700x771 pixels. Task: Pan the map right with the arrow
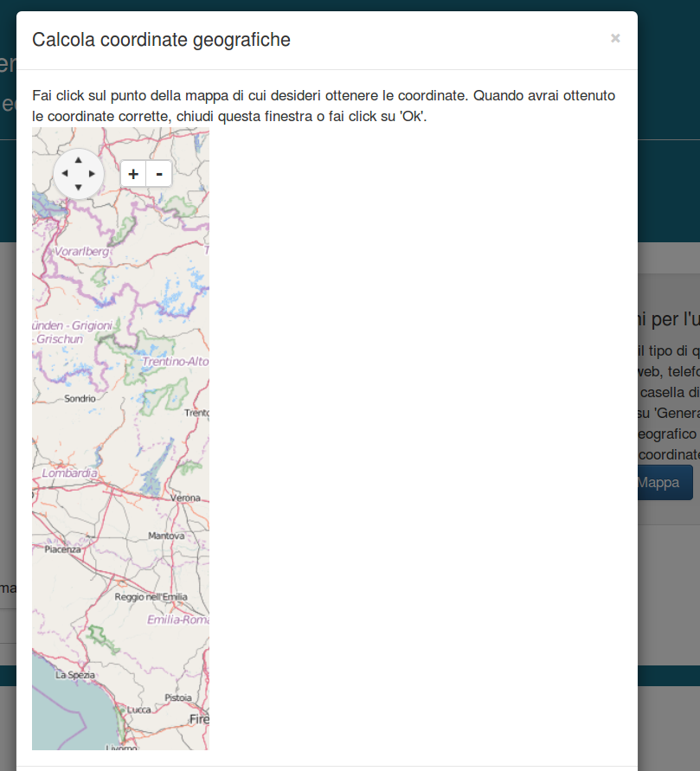(x=92, y=174)
